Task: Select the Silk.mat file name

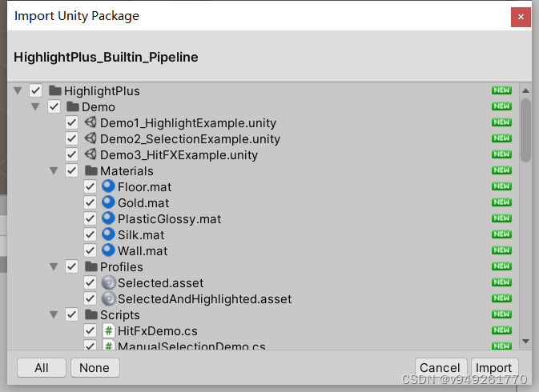Action: click(141, 235)
